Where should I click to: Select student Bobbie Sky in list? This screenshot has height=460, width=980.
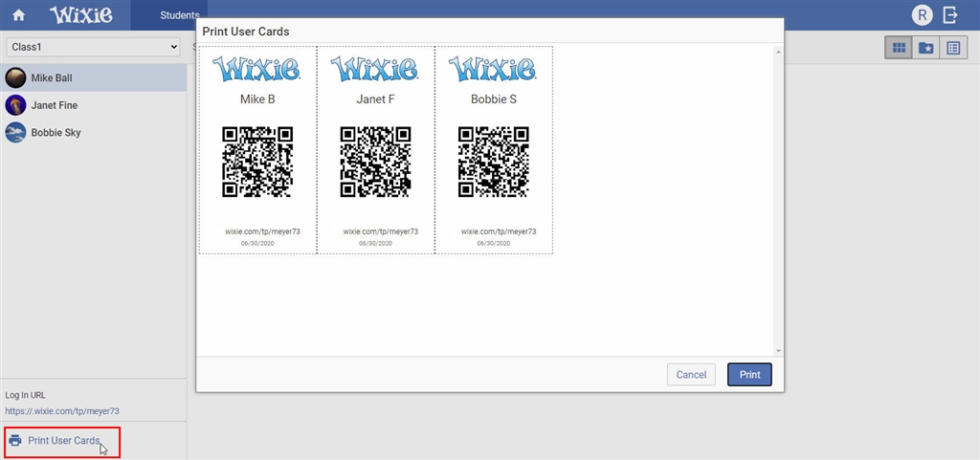pos(93,132)
